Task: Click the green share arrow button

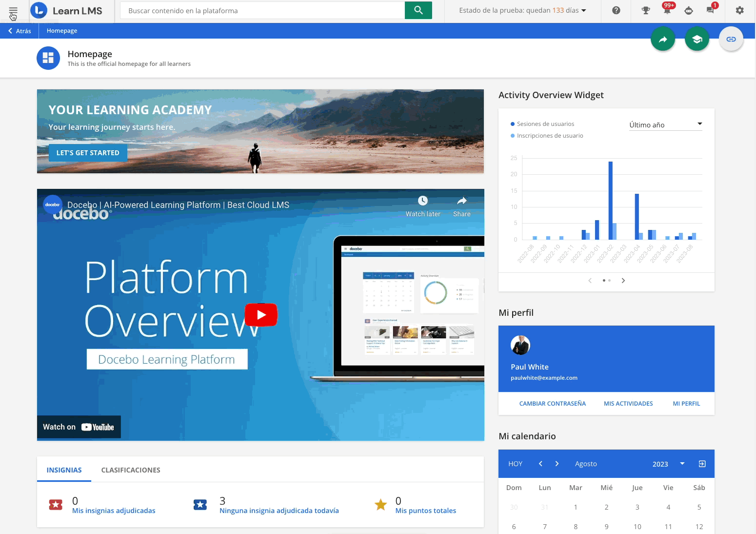Action: pyautogui.click(x=663, y=39)
